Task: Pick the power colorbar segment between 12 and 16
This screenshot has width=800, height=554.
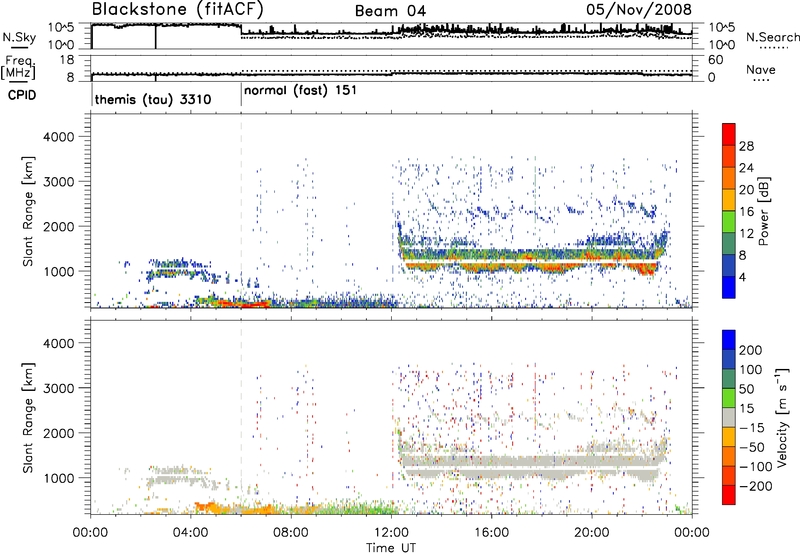Action: (x=729, y=222)
